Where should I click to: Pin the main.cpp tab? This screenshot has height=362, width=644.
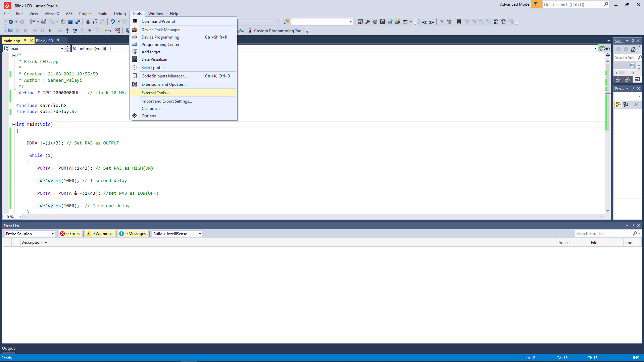pyautogui.click(x=25, y=41)
